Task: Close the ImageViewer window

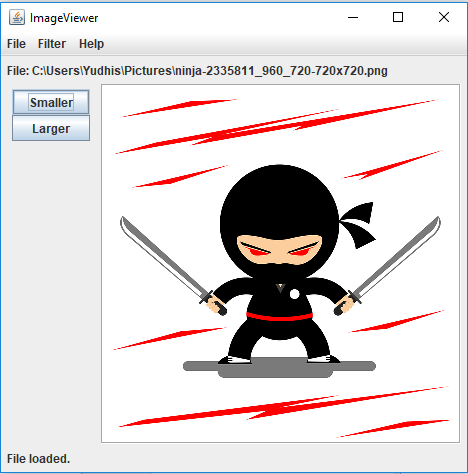Action: [444, 17]
